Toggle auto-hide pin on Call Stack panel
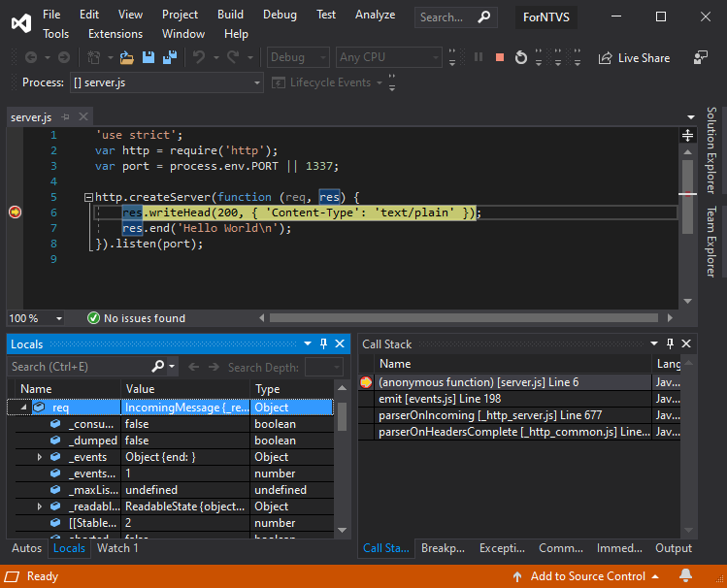The width and height of the screenshot is (727, 588). click(x=670, y=343)
